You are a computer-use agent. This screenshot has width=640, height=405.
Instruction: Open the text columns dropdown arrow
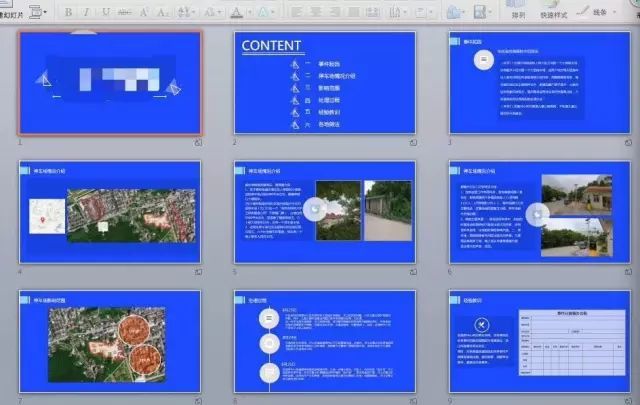pyautogui.click(x=404, y=13)
